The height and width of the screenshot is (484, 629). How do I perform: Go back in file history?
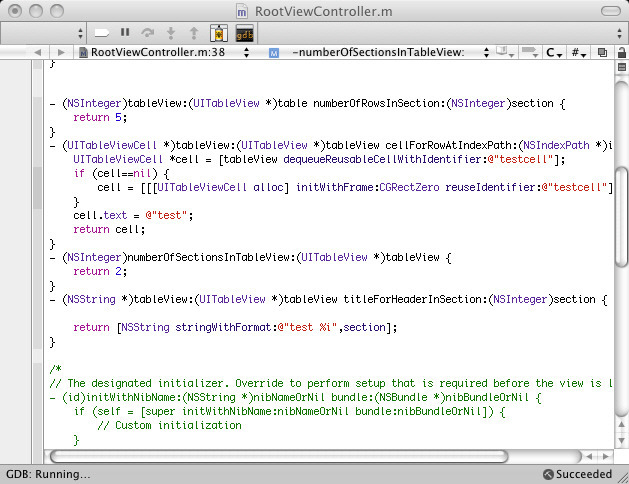click(x=38, y=52)
